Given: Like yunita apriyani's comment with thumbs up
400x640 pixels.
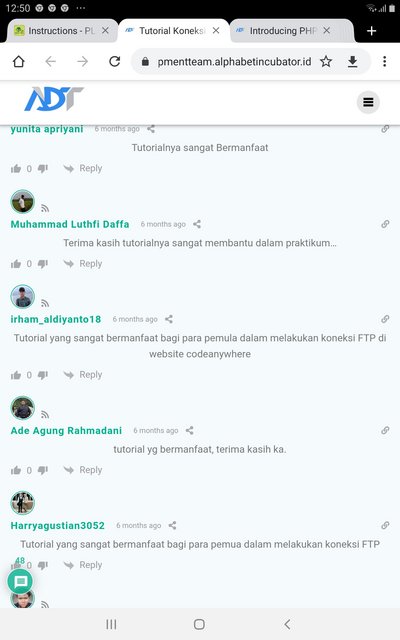Looking at the screenshot, I should pyautogui.click(x=16, y=169).
